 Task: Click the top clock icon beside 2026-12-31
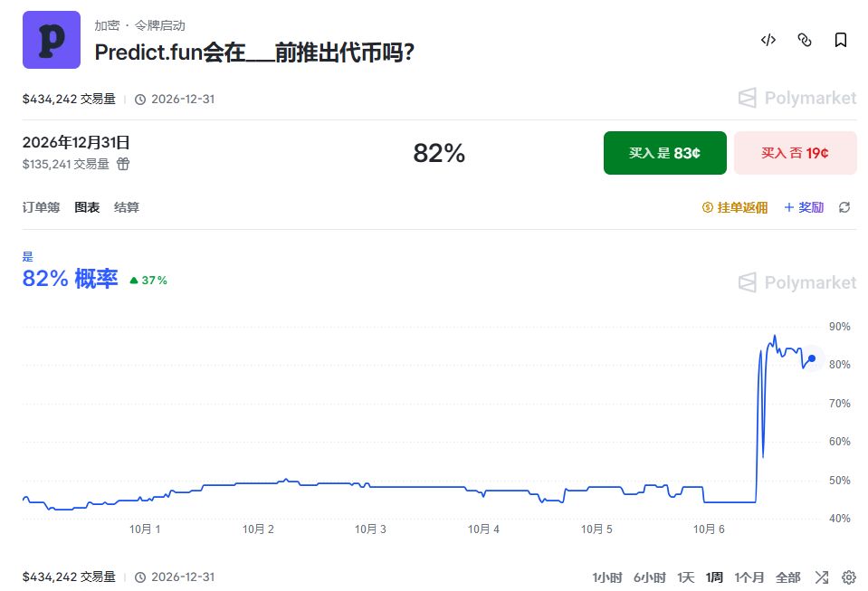click(140, 100)
